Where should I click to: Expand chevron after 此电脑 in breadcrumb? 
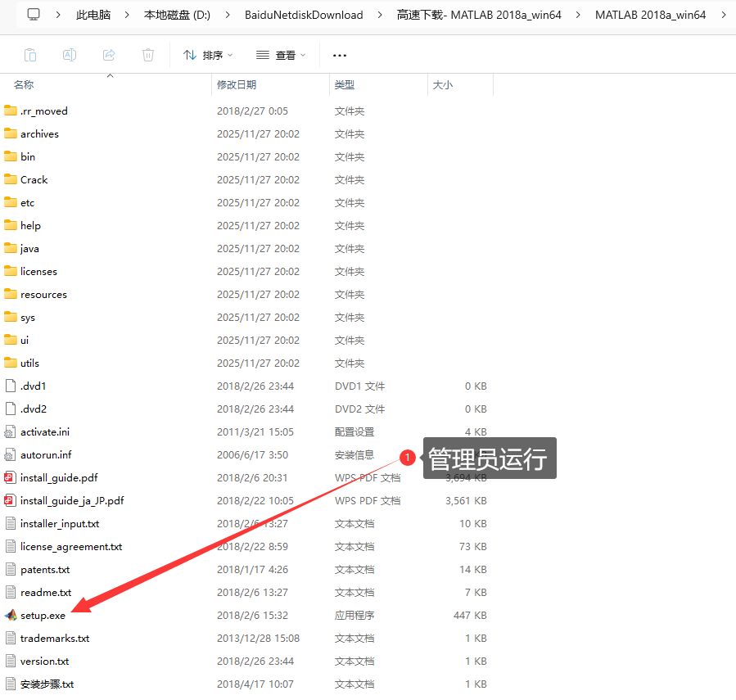coord(127,15)
